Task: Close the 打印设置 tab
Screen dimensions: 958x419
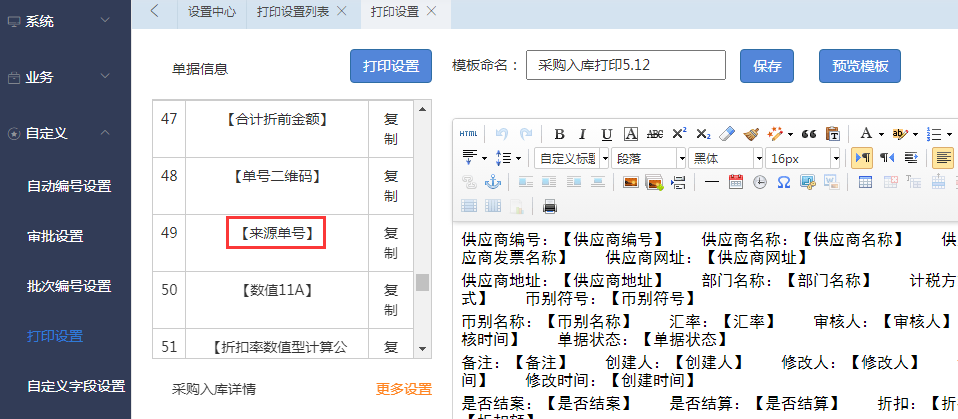Action: 431,11
